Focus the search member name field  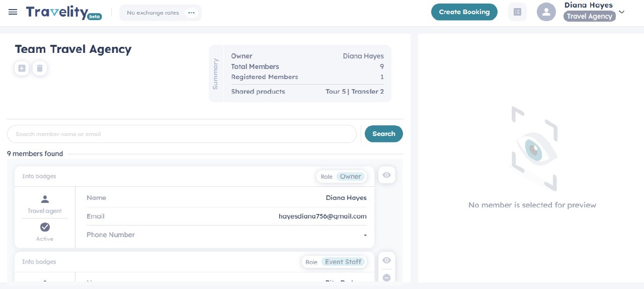[182, 134]
